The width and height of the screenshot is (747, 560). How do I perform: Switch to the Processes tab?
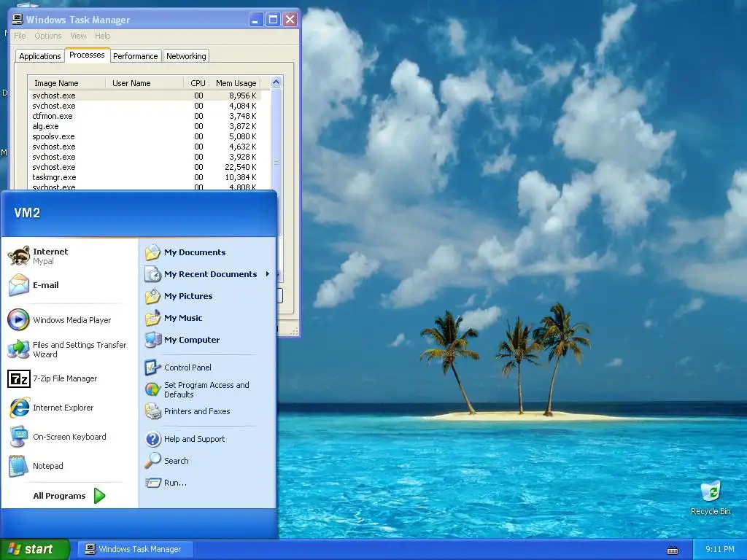[x=87, y=55]
